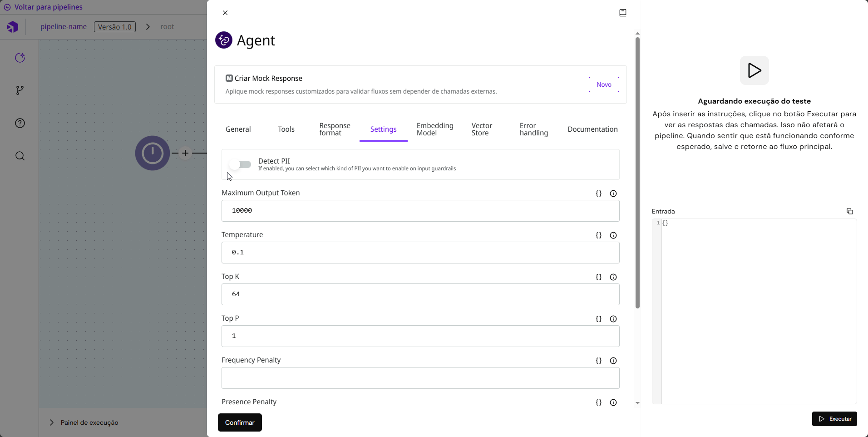Viewport: 868px width, 437px height.
Task: Open the Versão 1.0 version selector
Action: pos(115,27)
